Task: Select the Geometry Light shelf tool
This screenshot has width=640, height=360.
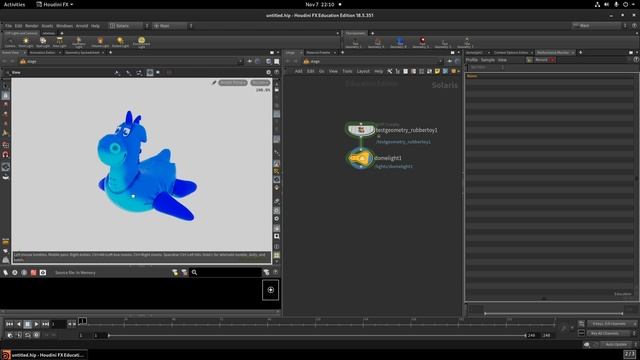Action: click(79, 42)
